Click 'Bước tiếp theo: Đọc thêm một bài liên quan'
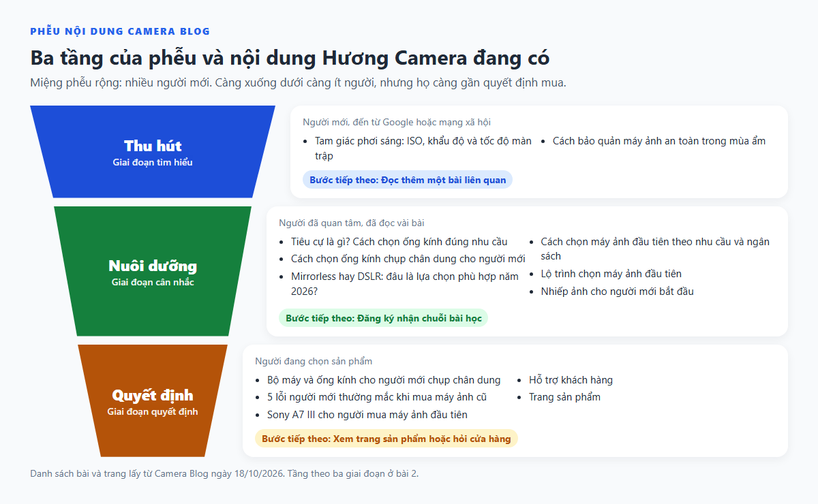The image size is (818, 504). click(408, 180)
